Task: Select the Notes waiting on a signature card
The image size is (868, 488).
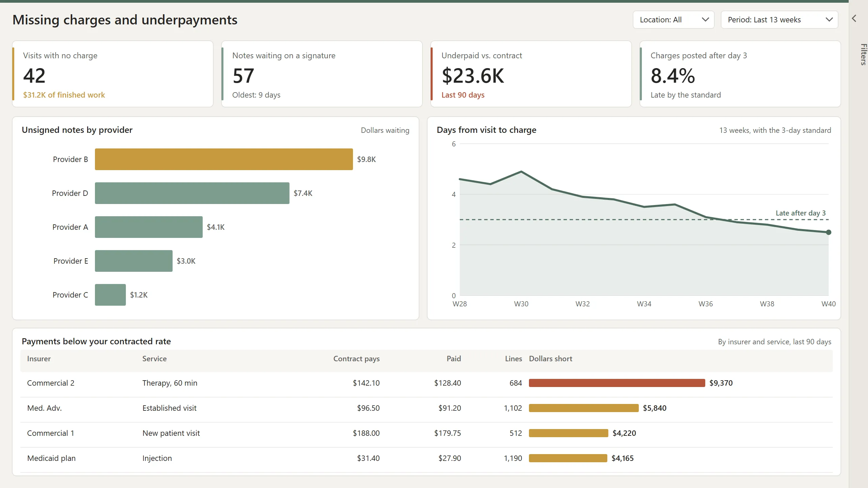Action: (x=322, y=74)
